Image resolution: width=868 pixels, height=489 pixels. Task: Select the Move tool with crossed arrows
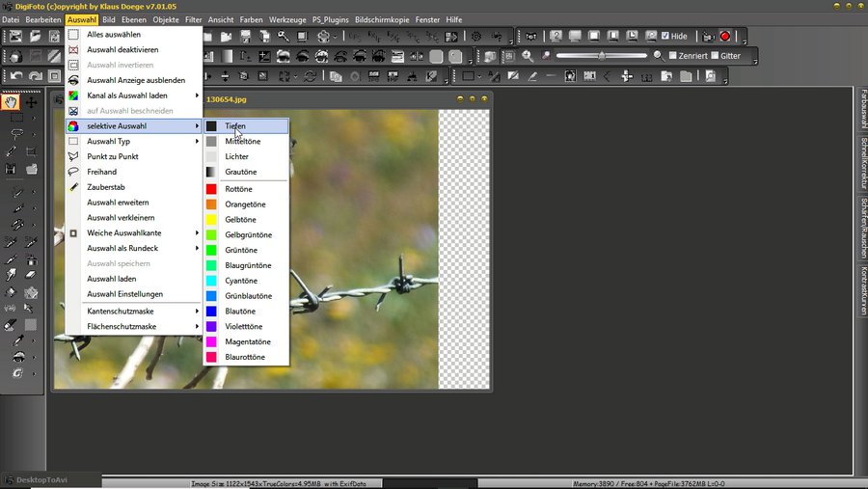32,102
